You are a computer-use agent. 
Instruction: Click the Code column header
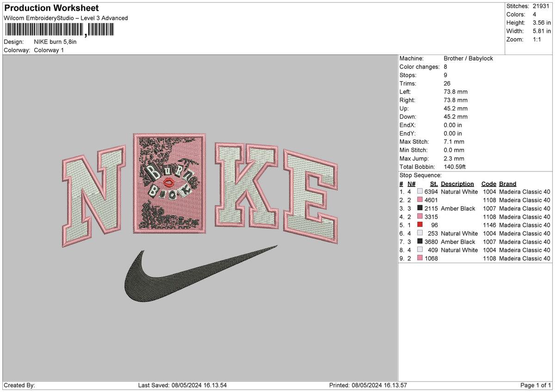tap(488, 184)
